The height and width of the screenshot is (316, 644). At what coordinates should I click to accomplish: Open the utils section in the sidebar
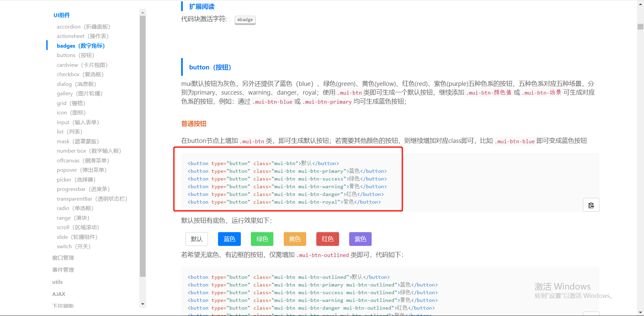(57, 282)
